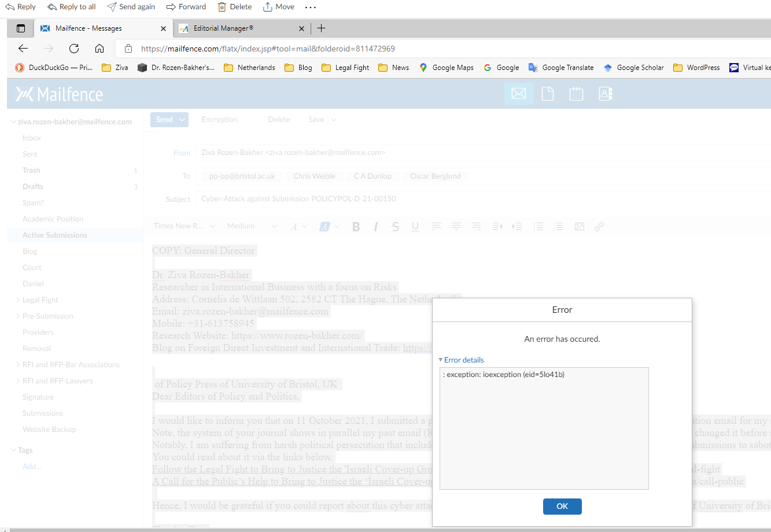This screenshot has height=532, width=771.
Task: Insert a bulleted list
Action: pos(538,227)
